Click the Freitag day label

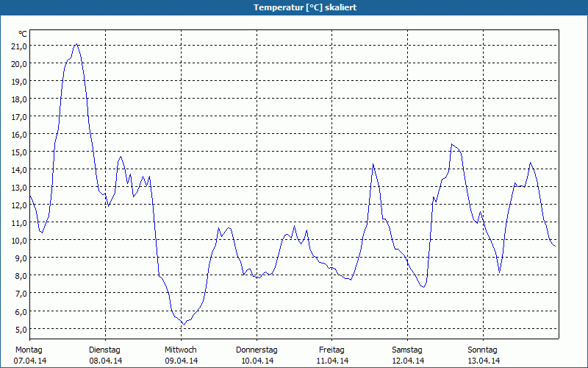coord(331,350)
